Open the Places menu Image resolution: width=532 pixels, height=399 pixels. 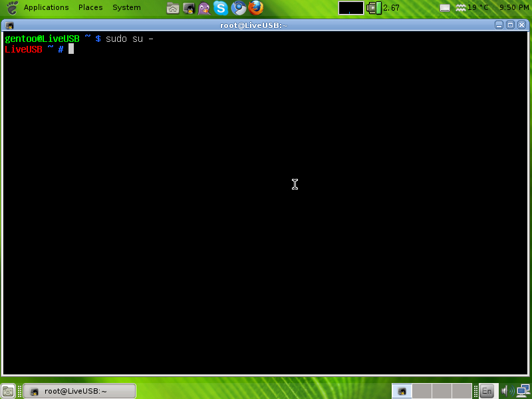pos(90,8)
